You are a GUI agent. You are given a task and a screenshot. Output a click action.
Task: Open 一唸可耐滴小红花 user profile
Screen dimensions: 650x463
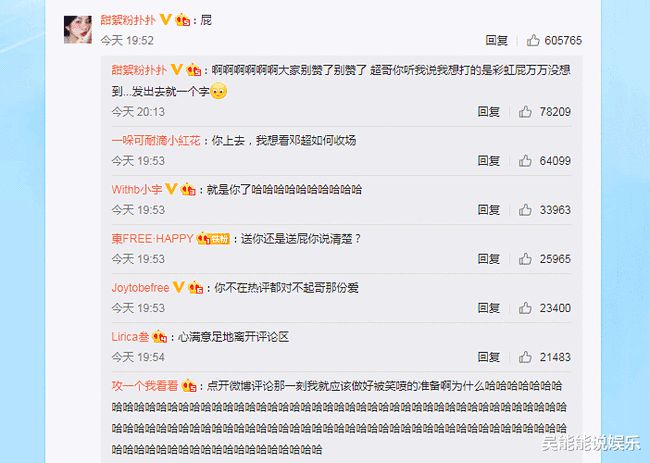pos(156,141)
